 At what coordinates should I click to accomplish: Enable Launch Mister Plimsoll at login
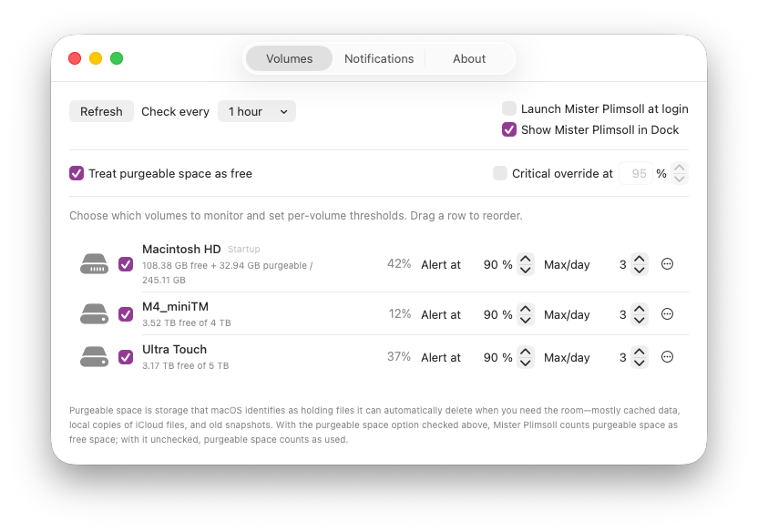pyautogui.click(x=509, y=108)
